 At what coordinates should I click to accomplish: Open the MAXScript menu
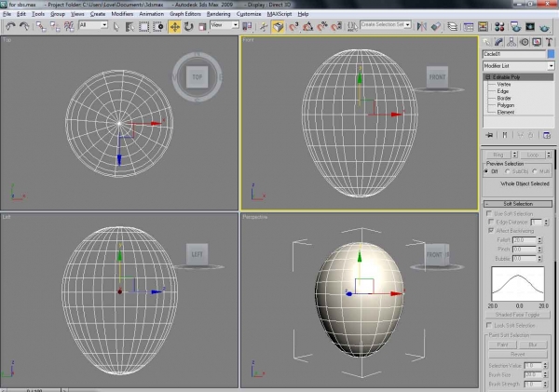pos(279,14)
